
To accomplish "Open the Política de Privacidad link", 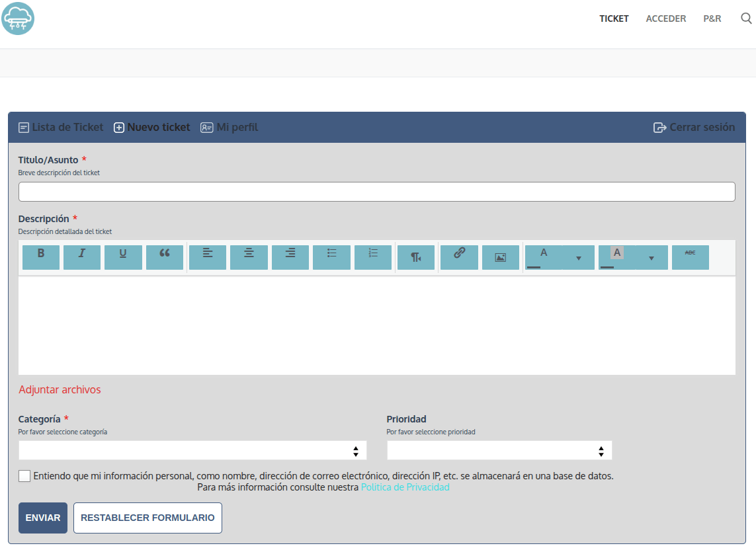I will (x=405, y=487).
